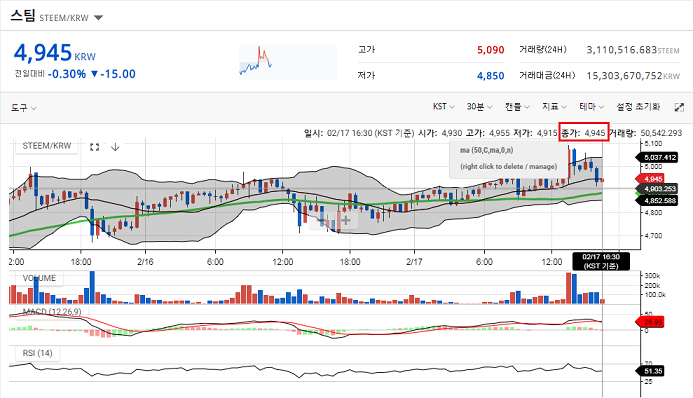Click the 5,037.412 upper band price tag
The width and height of the screenshot is (693, 398).
pos(656,157)
